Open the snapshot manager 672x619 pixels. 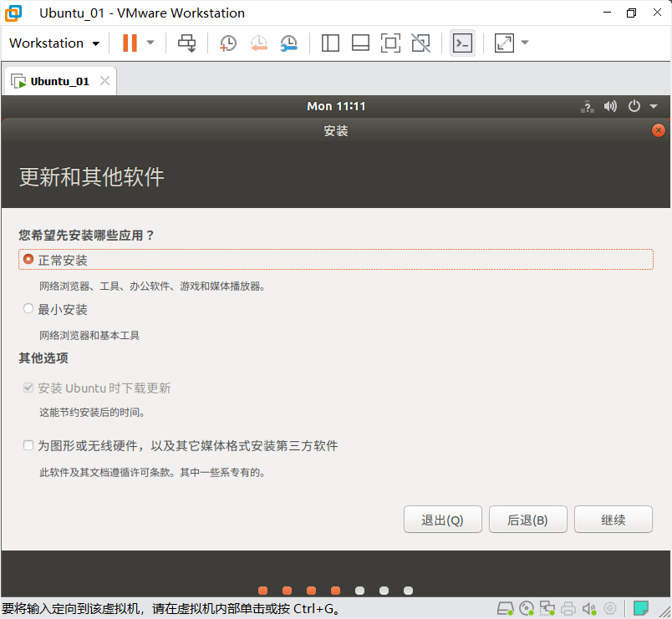click(289, 43)
